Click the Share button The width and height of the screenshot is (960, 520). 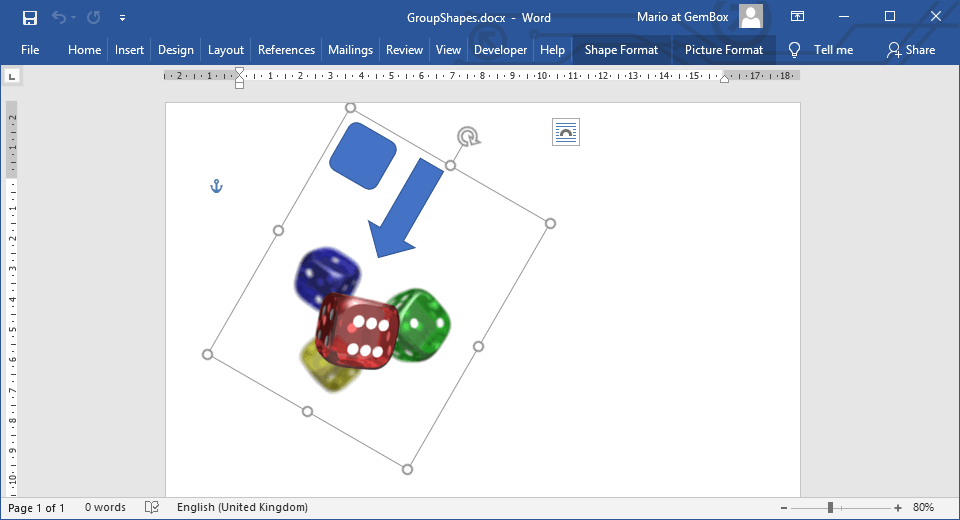(x=910, y=50)
